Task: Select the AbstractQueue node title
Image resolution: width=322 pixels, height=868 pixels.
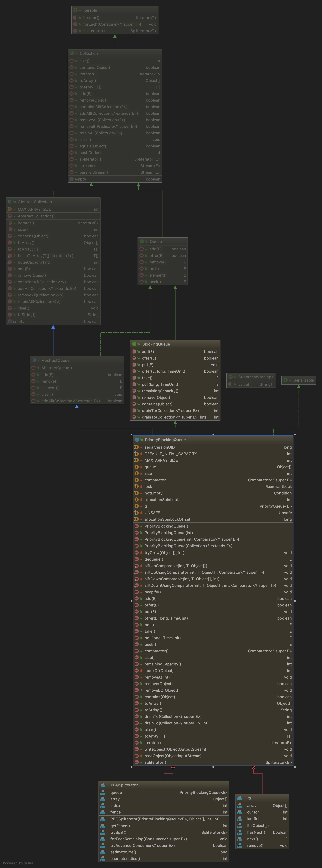Action: tap(55, 360)
